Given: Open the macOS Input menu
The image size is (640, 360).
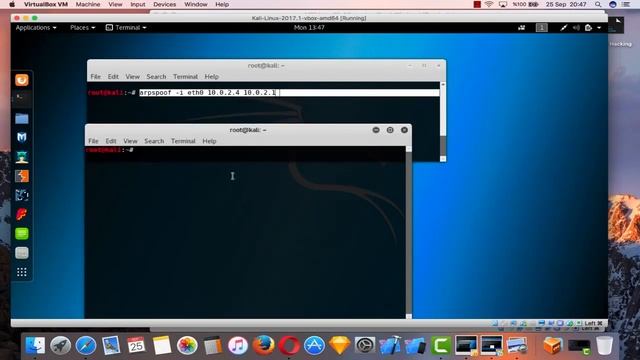Looking at the screenshot, I should pos(138,4).
